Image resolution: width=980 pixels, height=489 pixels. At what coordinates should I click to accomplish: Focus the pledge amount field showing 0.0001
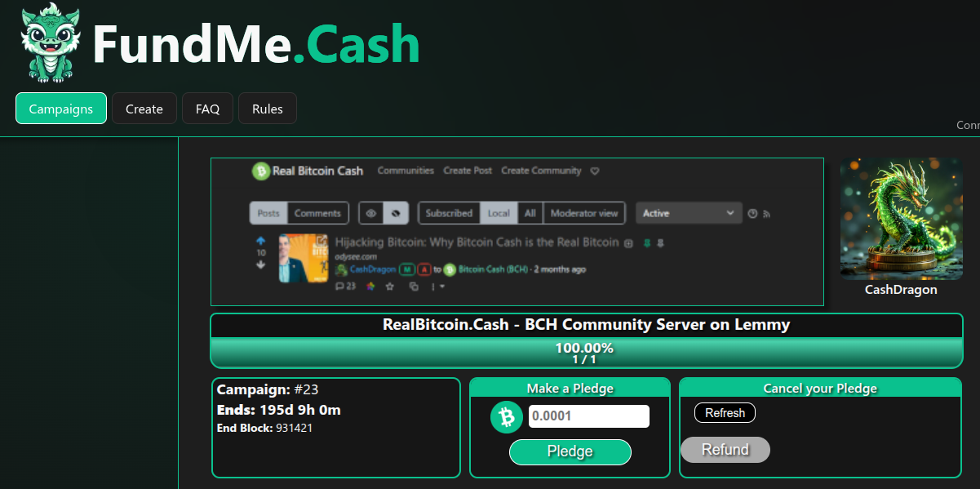(x=589, y=416)
